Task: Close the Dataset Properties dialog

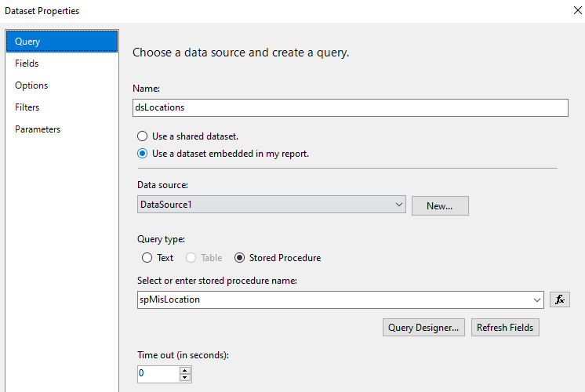Action: [577, 10]
